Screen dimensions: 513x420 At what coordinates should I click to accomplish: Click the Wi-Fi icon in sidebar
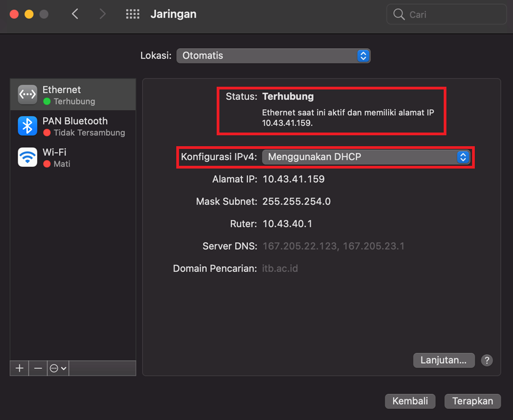(27, 157)
